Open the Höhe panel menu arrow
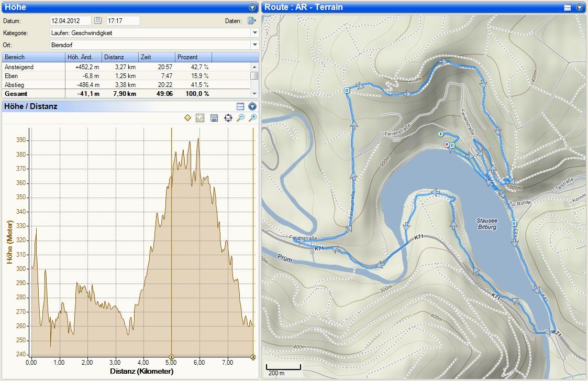588x381 pixels. point(252,7)
